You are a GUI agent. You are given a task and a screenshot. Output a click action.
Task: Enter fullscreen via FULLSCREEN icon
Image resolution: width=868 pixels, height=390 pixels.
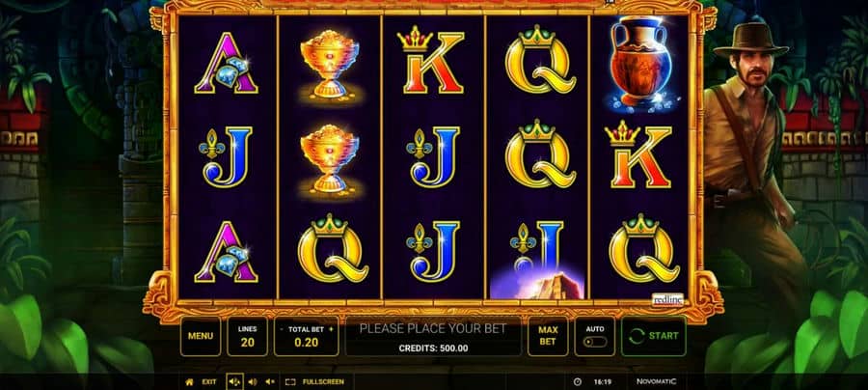[290, 381]
